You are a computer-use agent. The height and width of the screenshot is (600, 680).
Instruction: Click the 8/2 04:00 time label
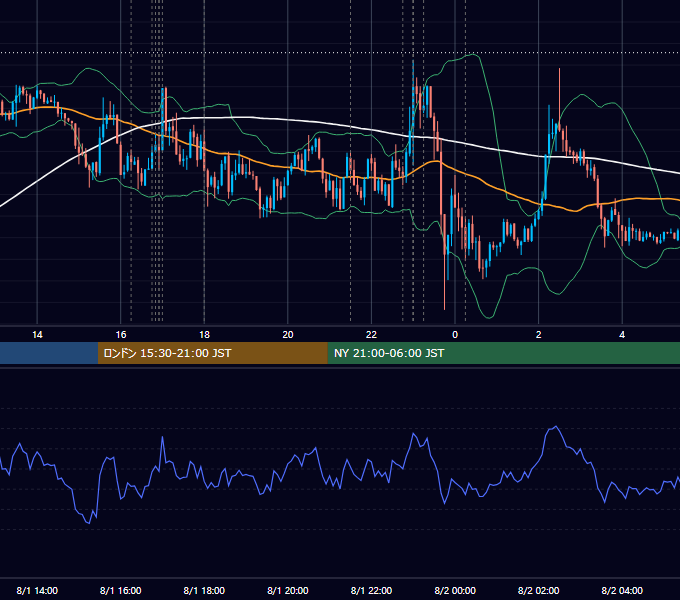[622, 590]
